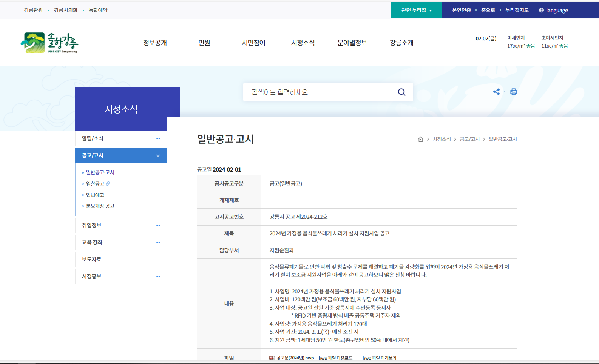Screen dimensions: 599x364
Task: Select 입법예고 in the sidebar
Action: coord(95,195)
